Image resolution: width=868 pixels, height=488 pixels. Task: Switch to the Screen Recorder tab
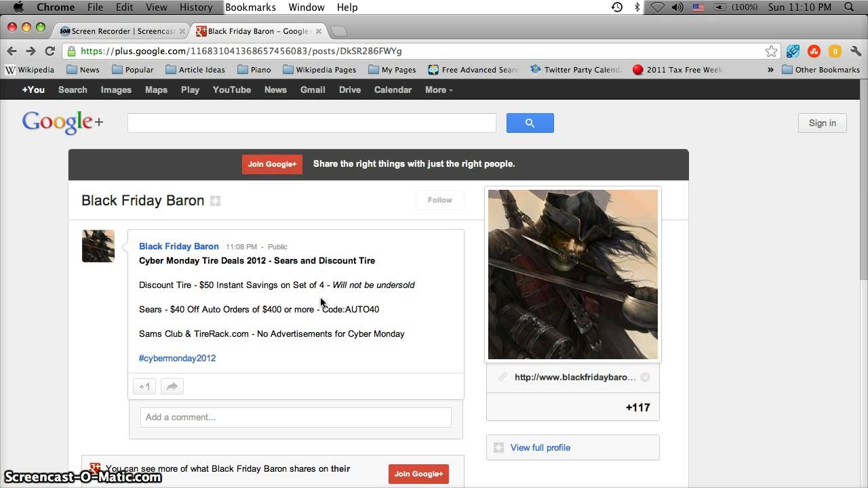[122, 31]
